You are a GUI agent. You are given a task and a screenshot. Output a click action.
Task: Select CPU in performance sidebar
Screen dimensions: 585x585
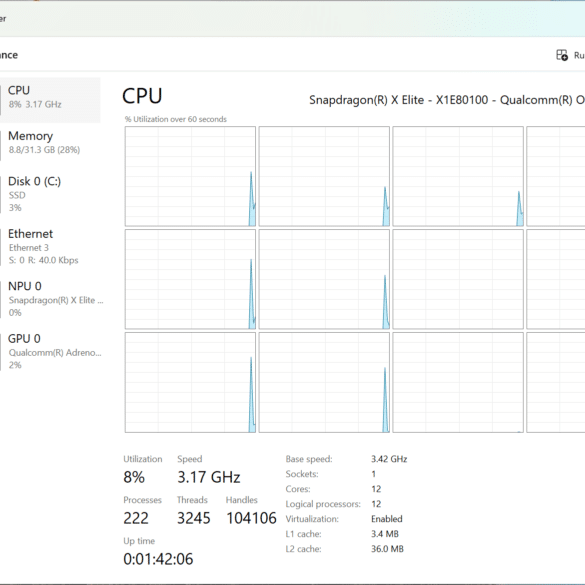click(x=50, y=100)
